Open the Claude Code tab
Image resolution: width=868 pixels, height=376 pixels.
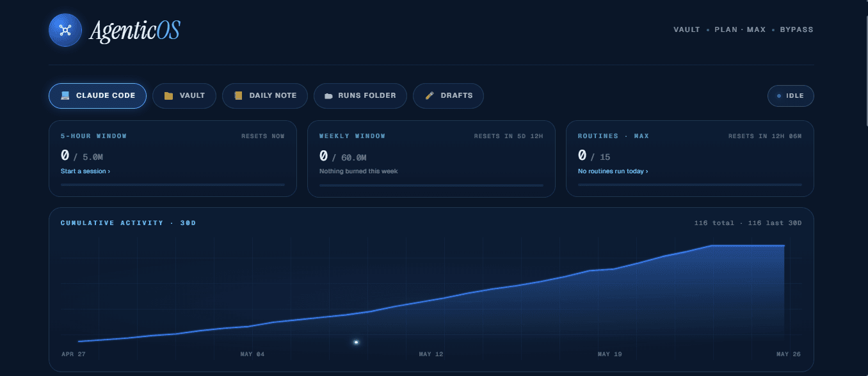[97, 96]
